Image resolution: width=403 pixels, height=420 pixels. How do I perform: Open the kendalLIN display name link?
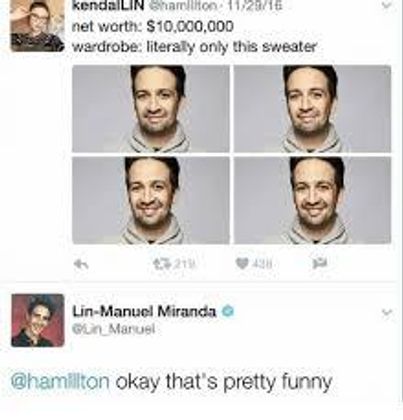click(108, 6)
